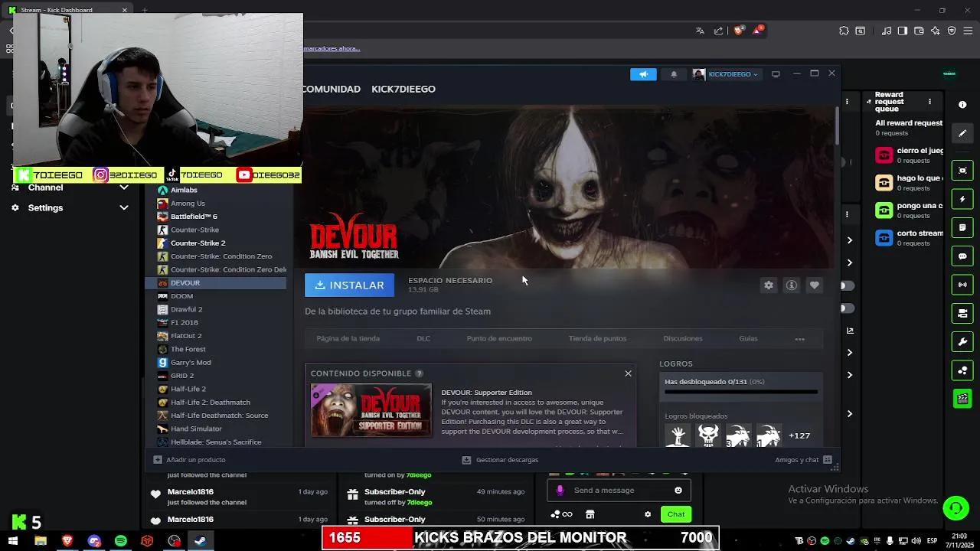Click Brave share page icon
Screen dimensions: 980x551
(x=718, y=31)
